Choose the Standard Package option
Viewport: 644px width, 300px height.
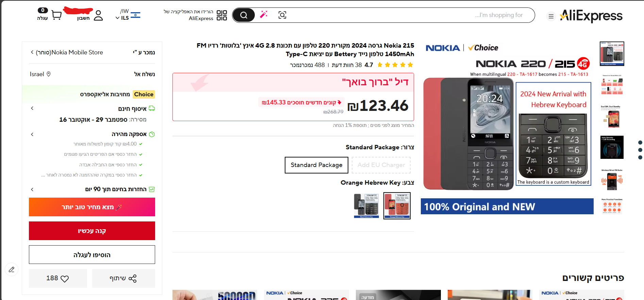(316, 165)
